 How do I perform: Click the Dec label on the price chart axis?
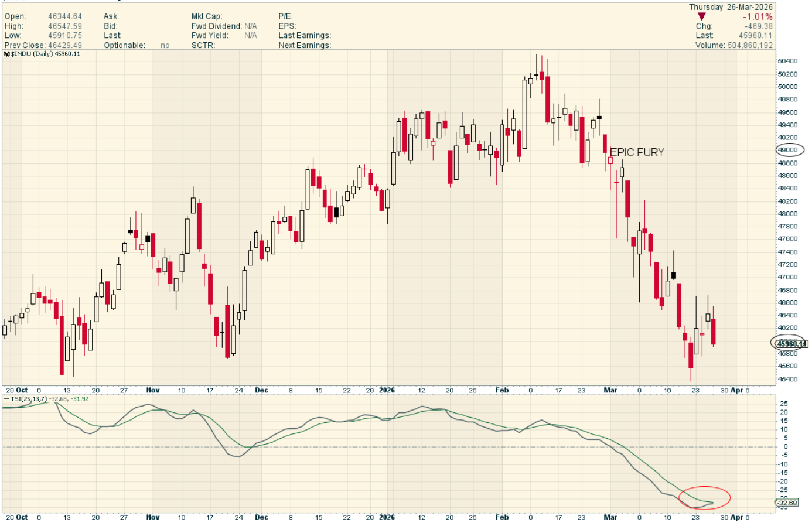(x=261, y=390)
